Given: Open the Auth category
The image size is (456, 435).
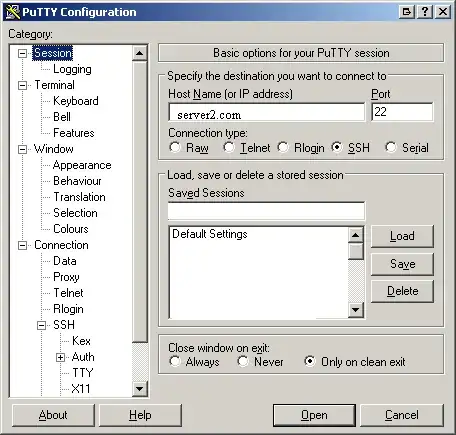Looking at the screenshot, I should (83, 357).
